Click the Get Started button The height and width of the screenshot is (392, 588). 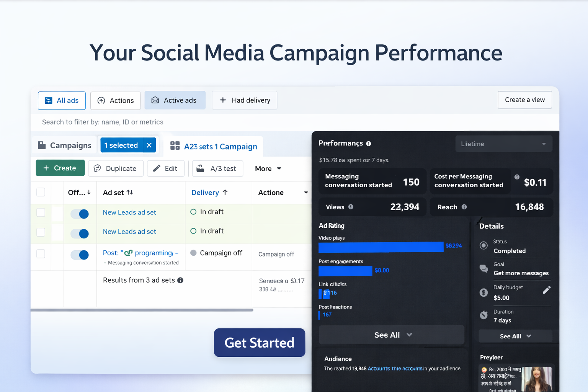click(x=259, y=343)
